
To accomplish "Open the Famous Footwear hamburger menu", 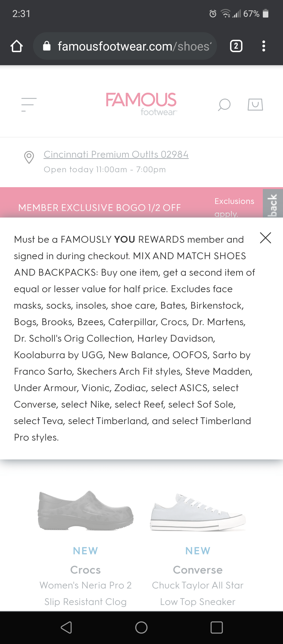I will [x=29, y=104].
